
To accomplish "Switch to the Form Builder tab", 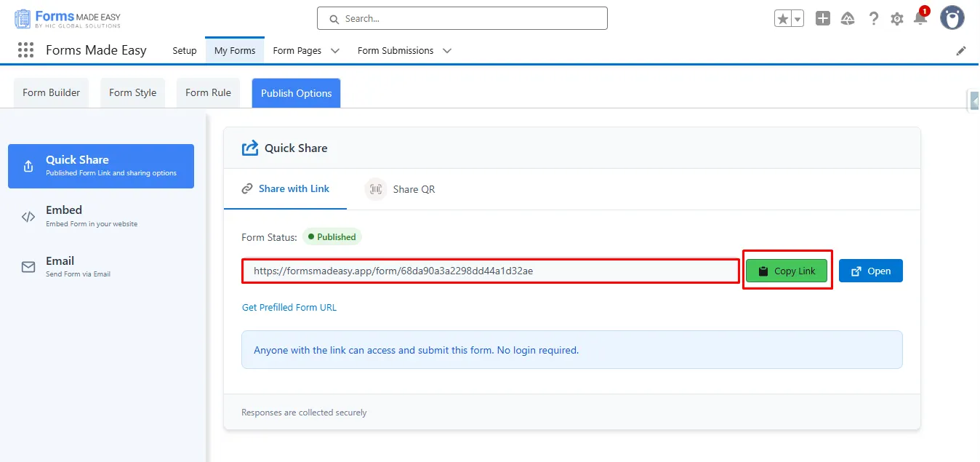I will click(x=51, y=92).
